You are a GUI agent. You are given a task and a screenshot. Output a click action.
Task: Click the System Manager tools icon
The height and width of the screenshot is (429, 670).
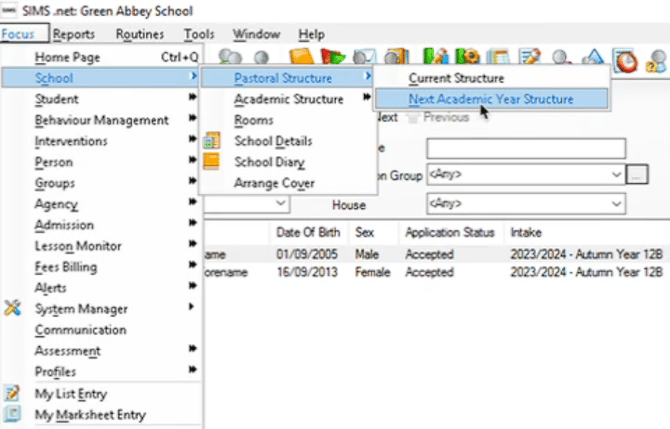[x=13, y=309]
